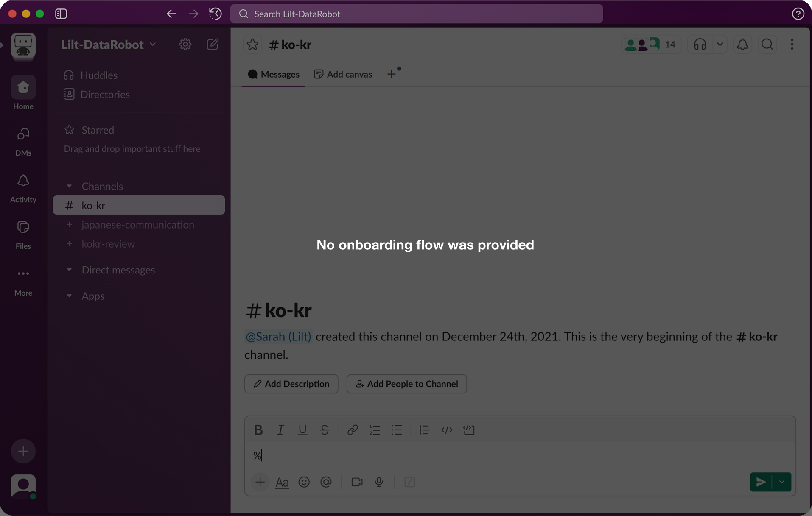The image size is (812, 516).
Task: Add a new tab with plus
Action: click(392, 74)
